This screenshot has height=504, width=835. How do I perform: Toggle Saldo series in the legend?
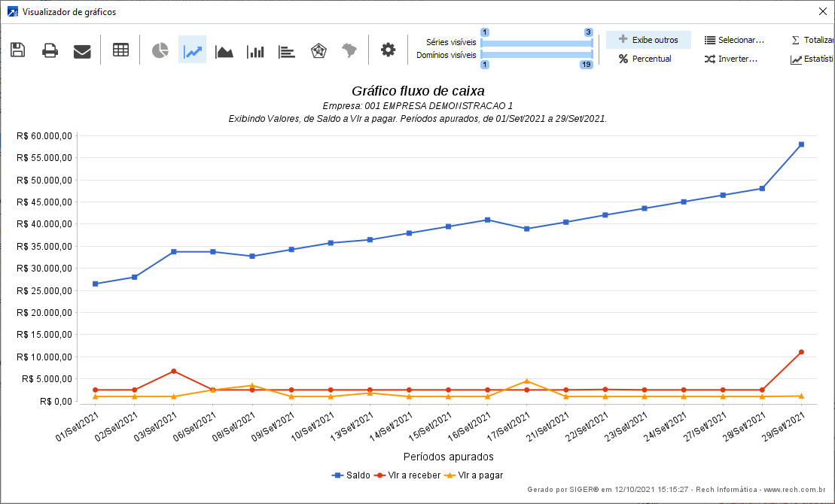pos(351,475)
